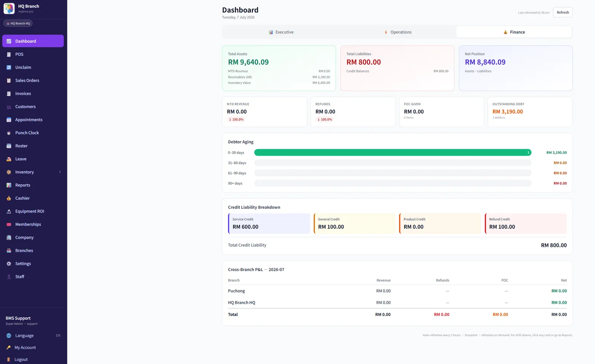Click the Reports chart icon
This screenshot has height=364, width=595.
(x=9, y=185)
